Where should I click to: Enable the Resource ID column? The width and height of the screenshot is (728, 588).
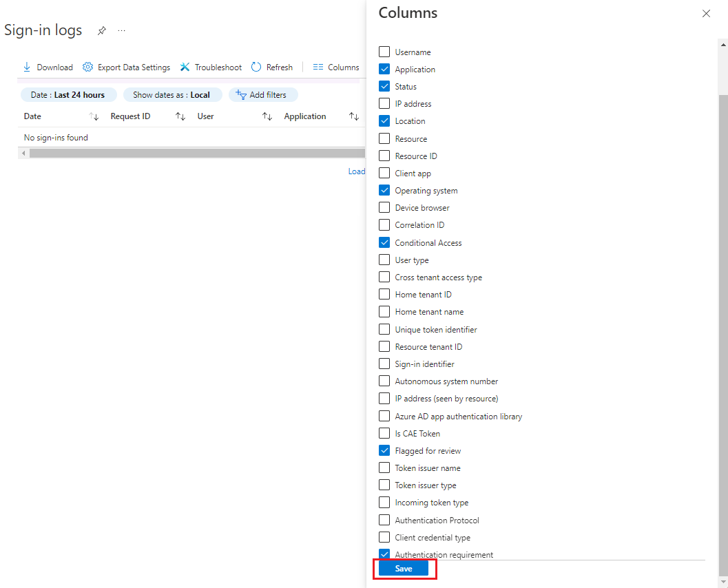[384, 156]
